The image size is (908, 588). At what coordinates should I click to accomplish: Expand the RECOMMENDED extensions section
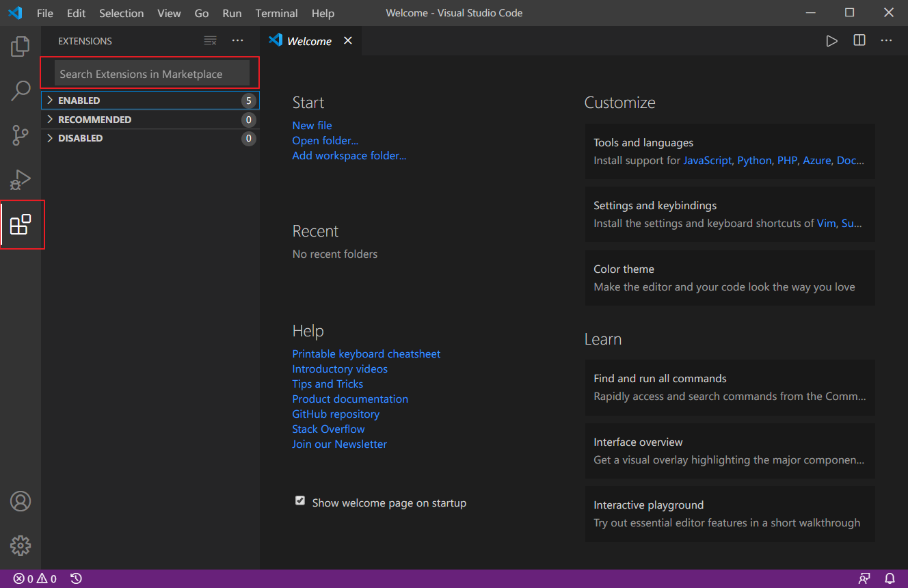(x=150, y=120)
